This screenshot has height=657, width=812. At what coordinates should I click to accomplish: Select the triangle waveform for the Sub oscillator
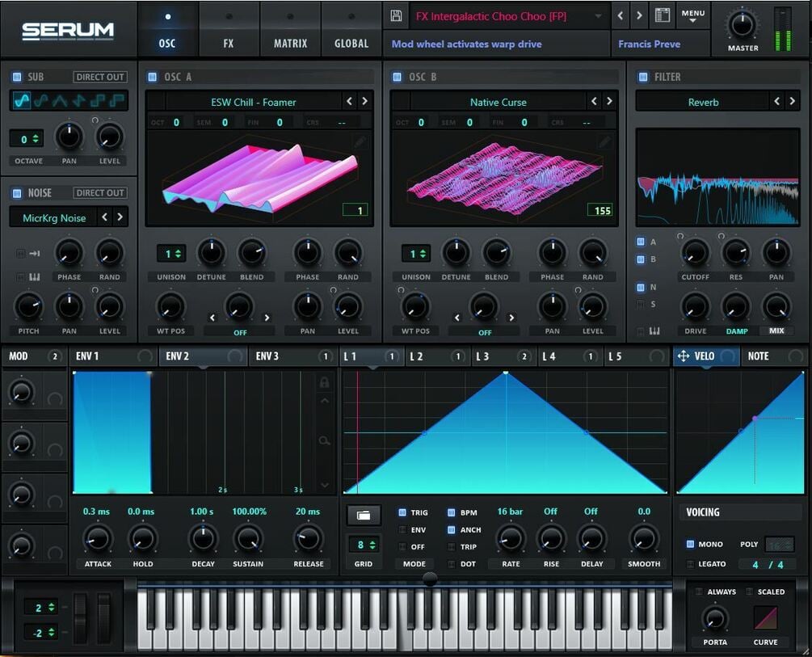click(61, 102)
